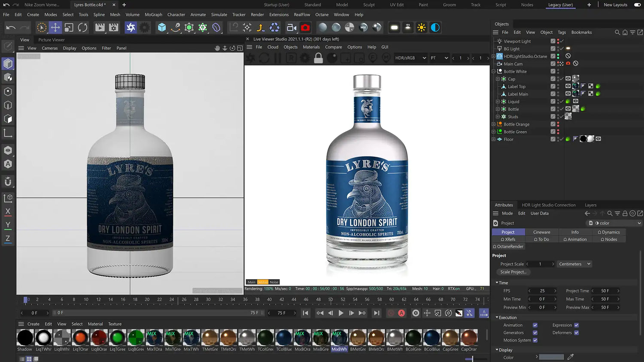This screenshot has width=644, height=362.
Task: Select Model mode icon in left sidebar
Action: pyautogui.click(x=8, y=63)
